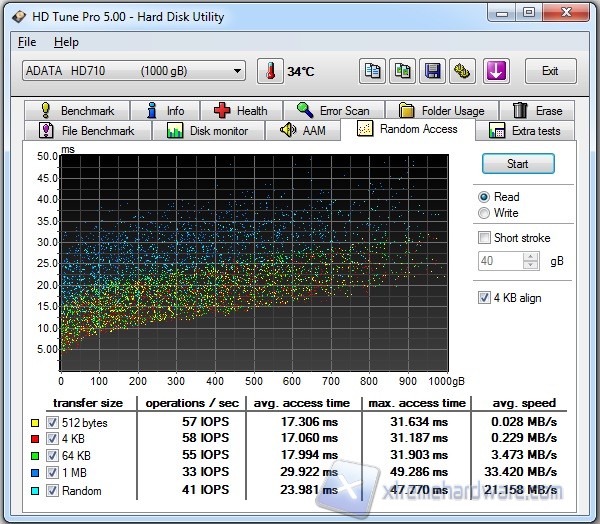This screenshot has width=600, height=524.
Task: Click the copy text to clipboard icon
Action: pyautogui.click(x=373, y=71)
